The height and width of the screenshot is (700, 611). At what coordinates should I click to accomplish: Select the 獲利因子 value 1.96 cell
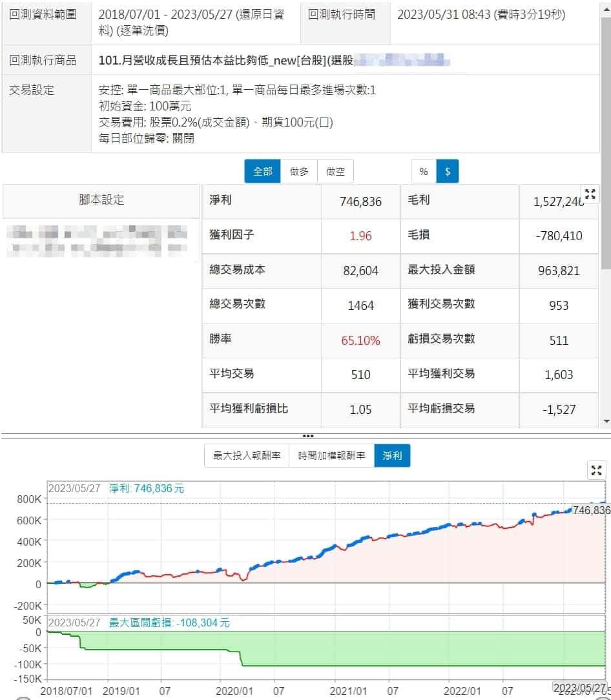pyautogui.click(x=360, y=236)
